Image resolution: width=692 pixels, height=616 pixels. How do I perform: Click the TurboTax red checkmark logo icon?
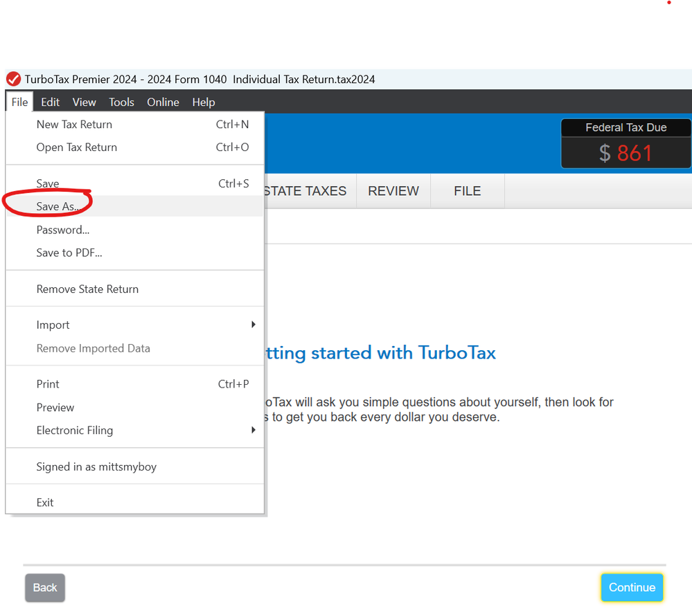click(13, 80)
